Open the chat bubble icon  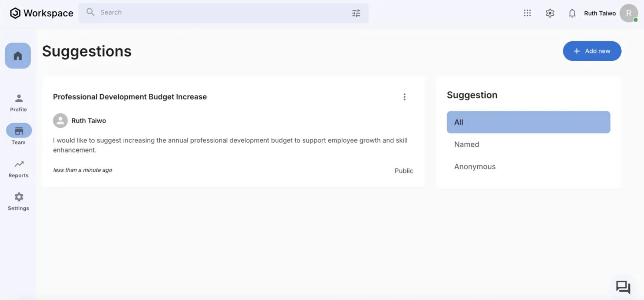(x=623, y=287)
